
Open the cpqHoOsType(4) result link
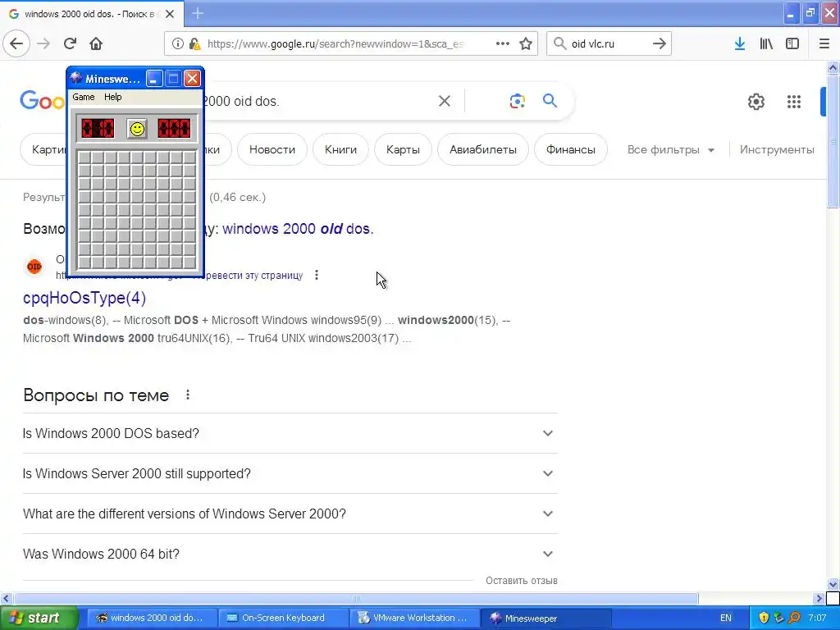click(x=84, y=298)
